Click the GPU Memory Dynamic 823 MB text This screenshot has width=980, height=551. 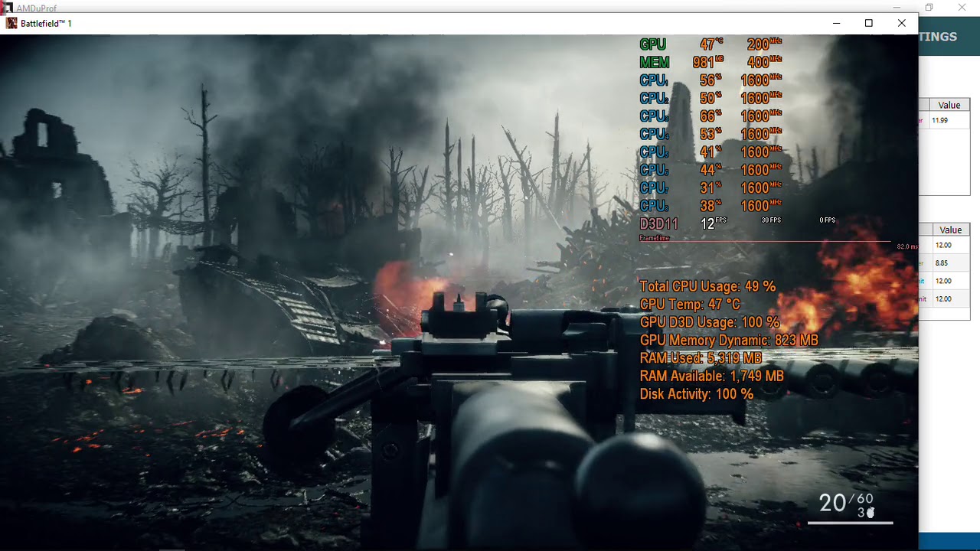(729, 341)
